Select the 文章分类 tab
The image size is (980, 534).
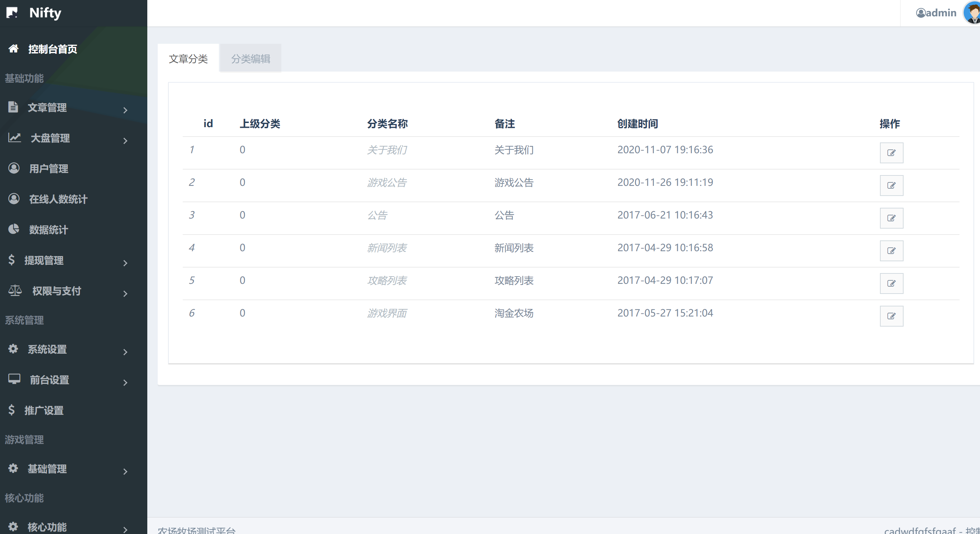coord(188,59)
